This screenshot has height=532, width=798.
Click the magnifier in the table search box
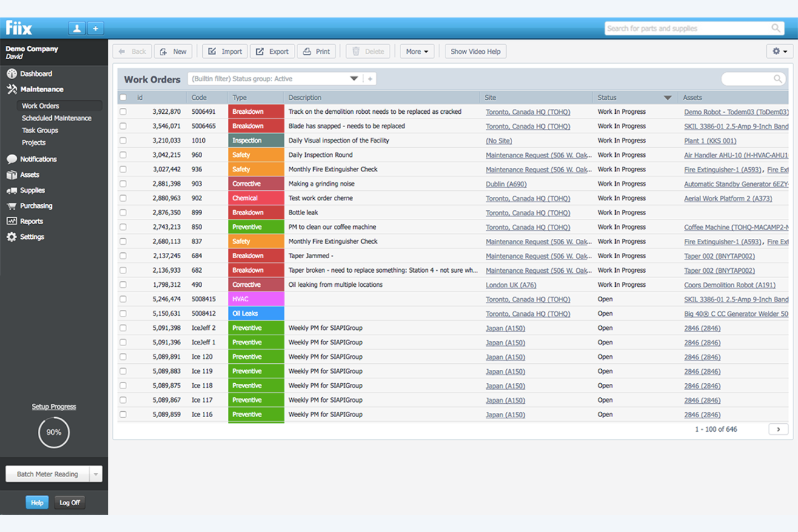point(778,79)
